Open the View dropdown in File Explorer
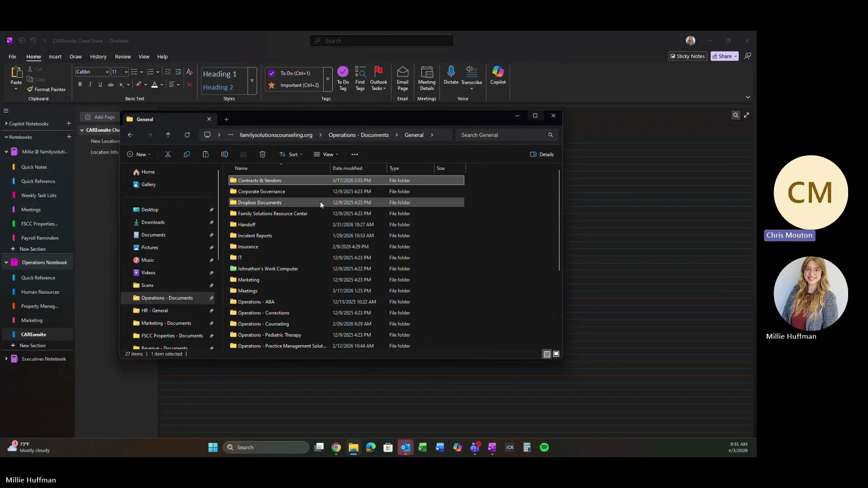This screenshot has width=868, height=488. [x=326, y=155]
